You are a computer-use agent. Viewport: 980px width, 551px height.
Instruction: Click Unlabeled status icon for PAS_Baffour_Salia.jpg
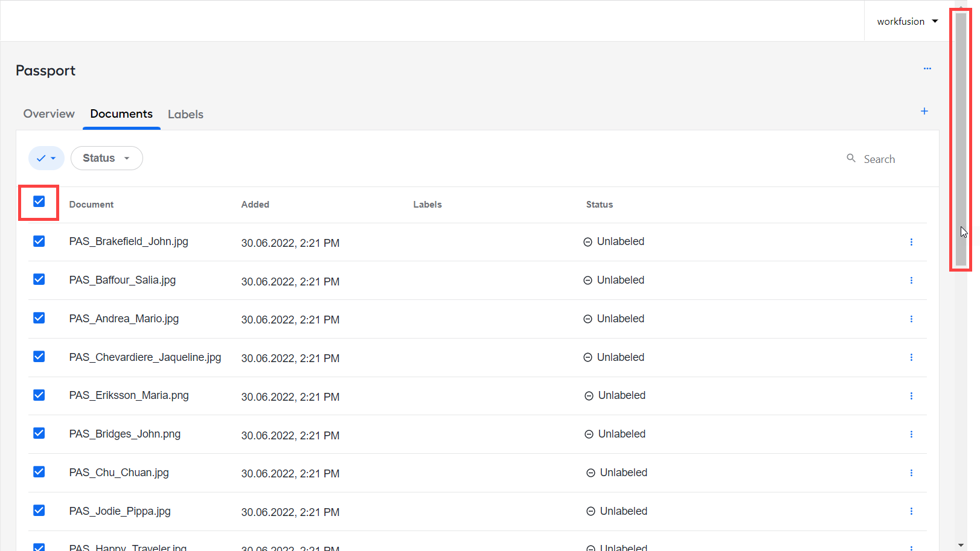click(588, 281)
